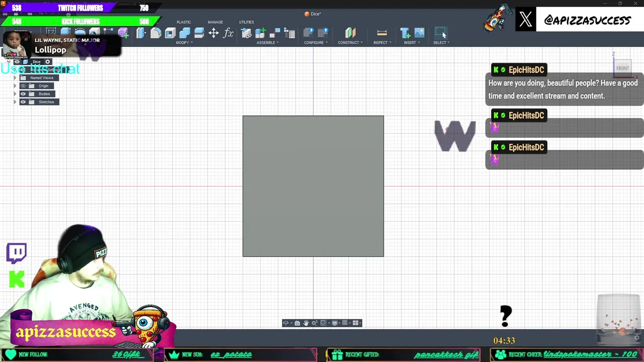Open the CONFIGURE dropdown menu
Screen dimensions: 644x362
point(316,43)
